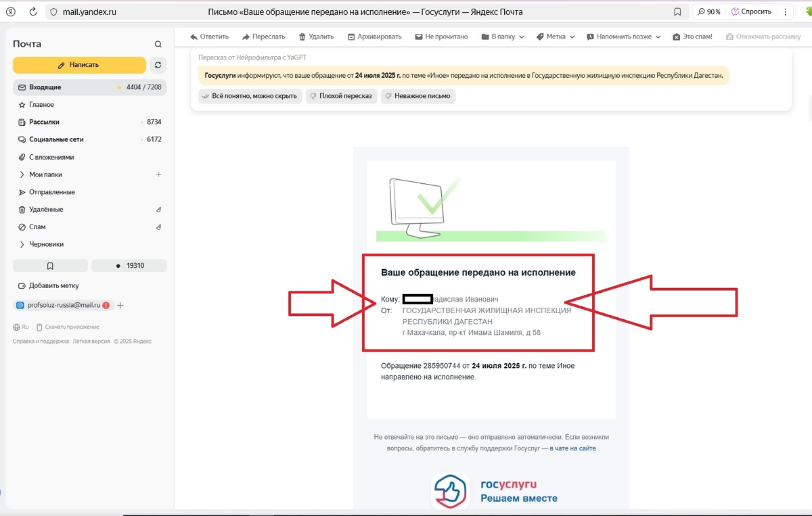The height and width of the screenshot is (516, 812).
Task: Click the Плохой пересказ feedback button
Action: 340,96
